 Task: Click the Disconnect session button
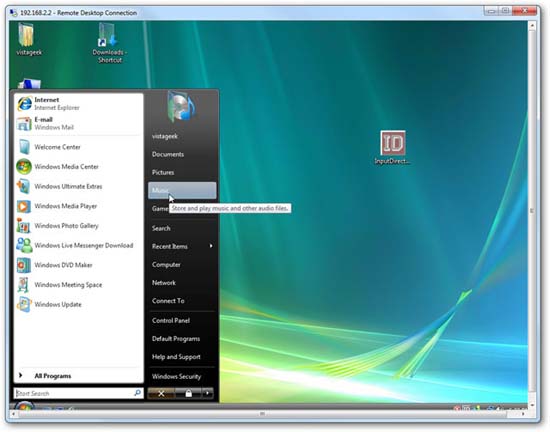pyautogui.click(x=161, y=393)
